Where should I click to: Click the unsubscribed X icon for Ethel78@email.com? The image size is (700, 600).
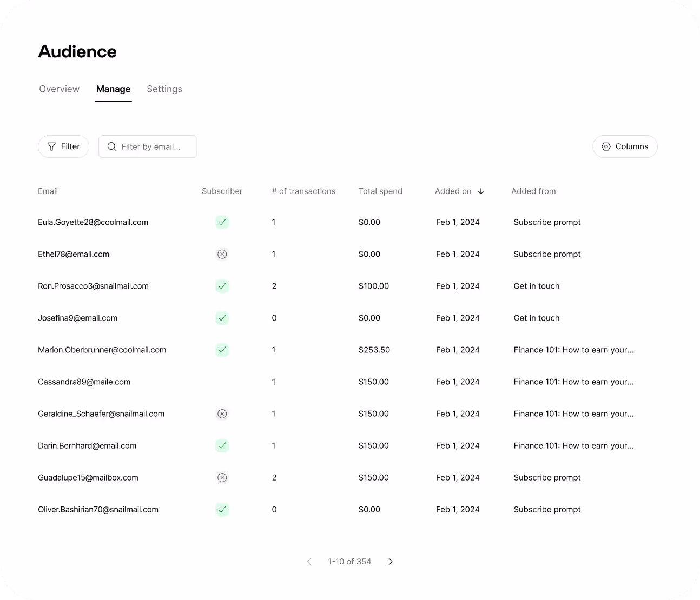[x=222, y=254]
